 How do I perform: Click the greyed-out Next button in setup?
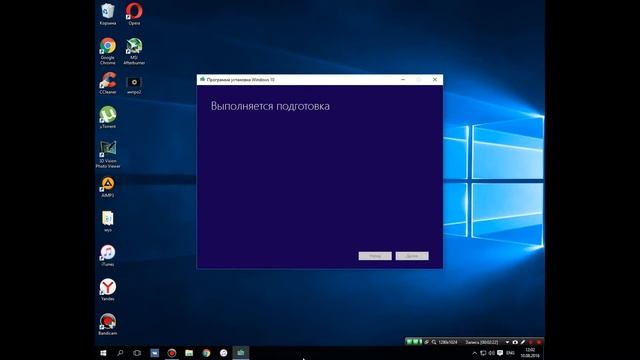coord(412,256)
